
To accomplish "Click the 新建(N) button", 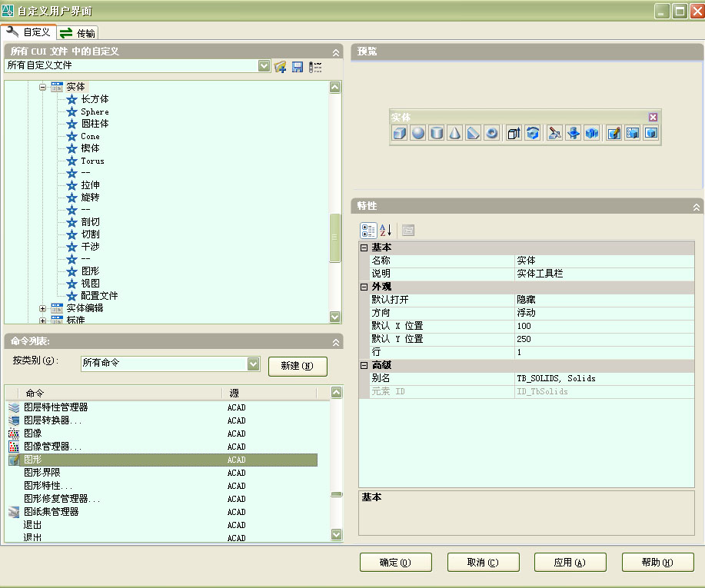I will [298, 366].
